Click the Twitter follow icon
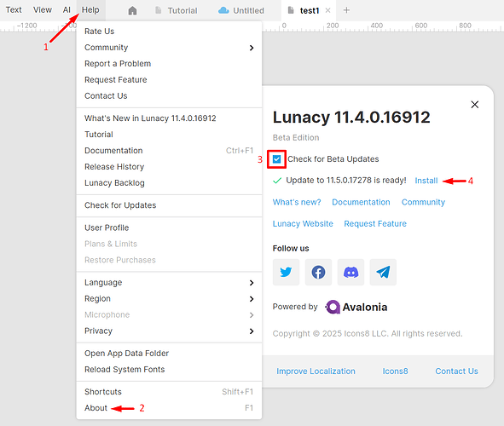504x426 pixels. click(x=286, y=273)
